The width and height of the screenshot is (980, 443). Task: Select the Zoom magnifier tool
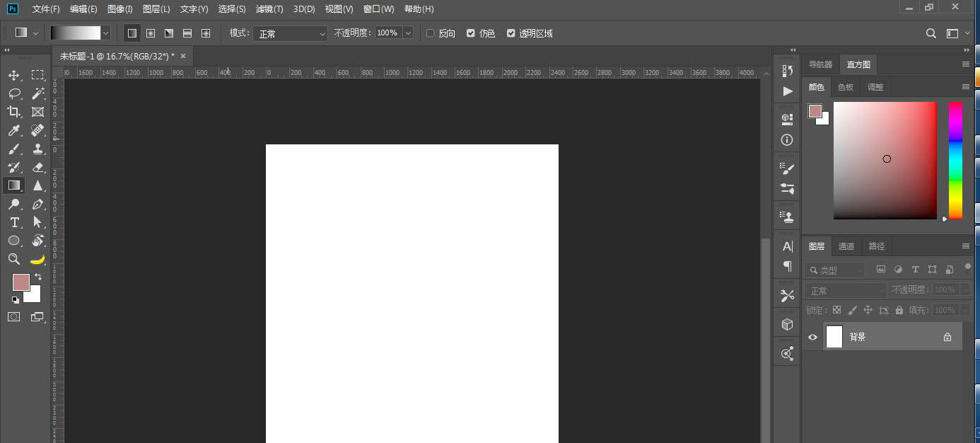[14, 259]
